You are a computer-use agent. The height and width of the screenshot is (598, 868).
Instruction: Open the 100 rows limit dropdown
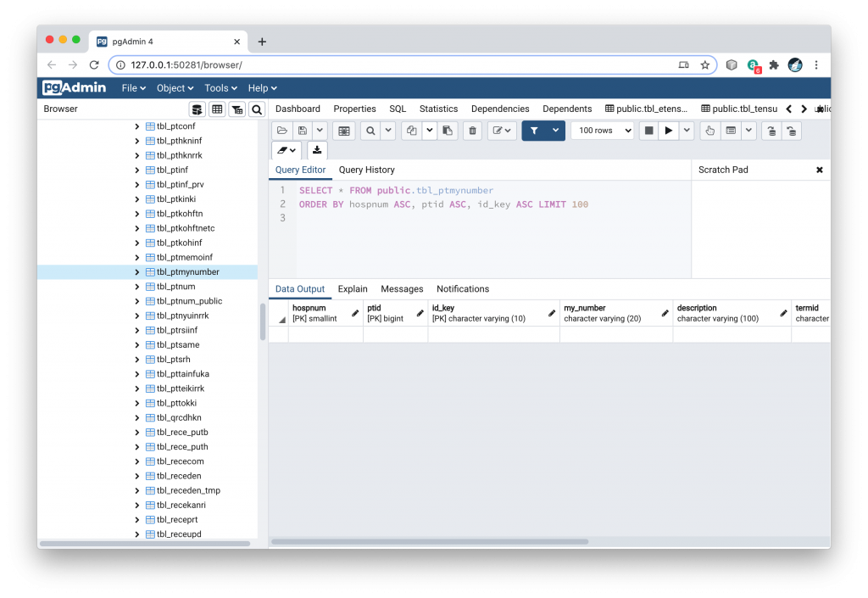[603, 131]
